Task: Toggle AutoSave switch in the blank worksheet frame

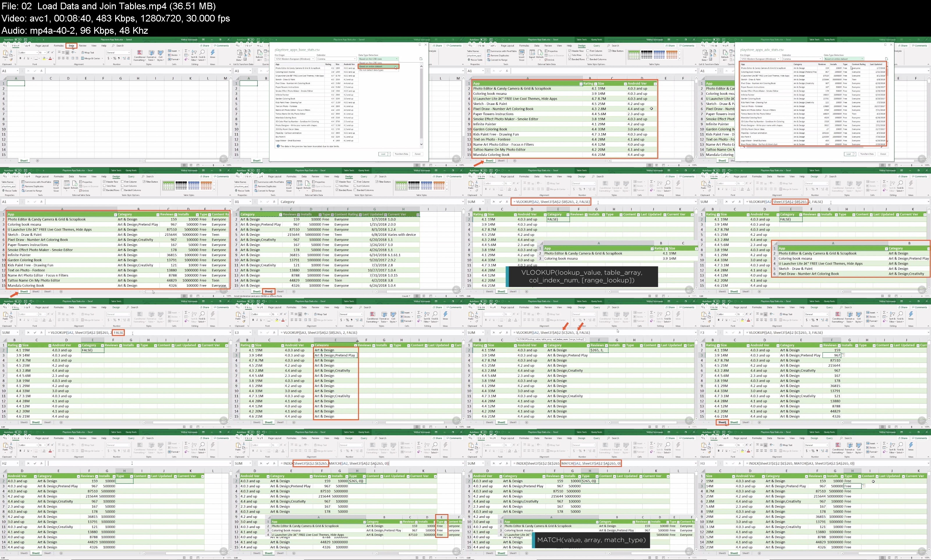Action: point(18,40)
